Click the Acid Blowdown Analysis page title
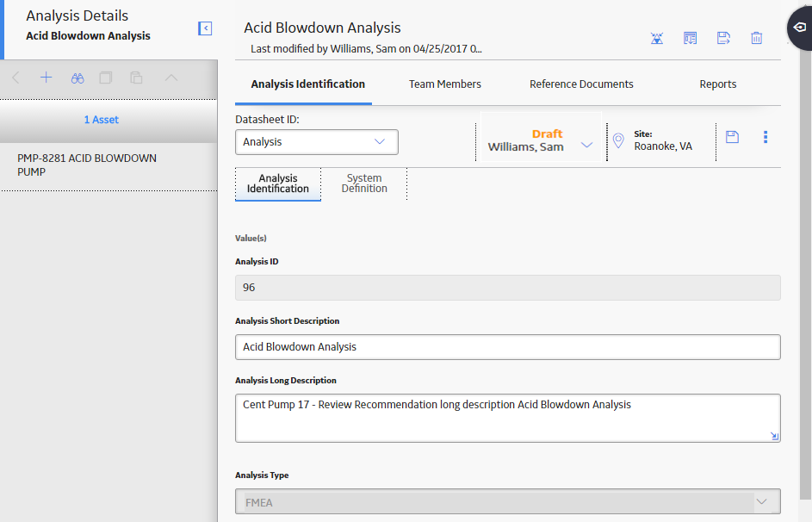This screenshot has height=522, width=812. pos(322,28)
